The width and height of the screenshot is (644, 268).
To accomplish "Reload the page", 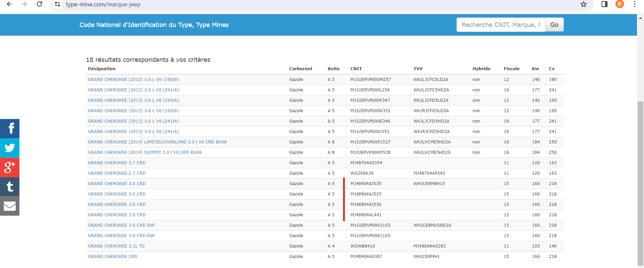I will pyautogui.click(x=39, y=4).
